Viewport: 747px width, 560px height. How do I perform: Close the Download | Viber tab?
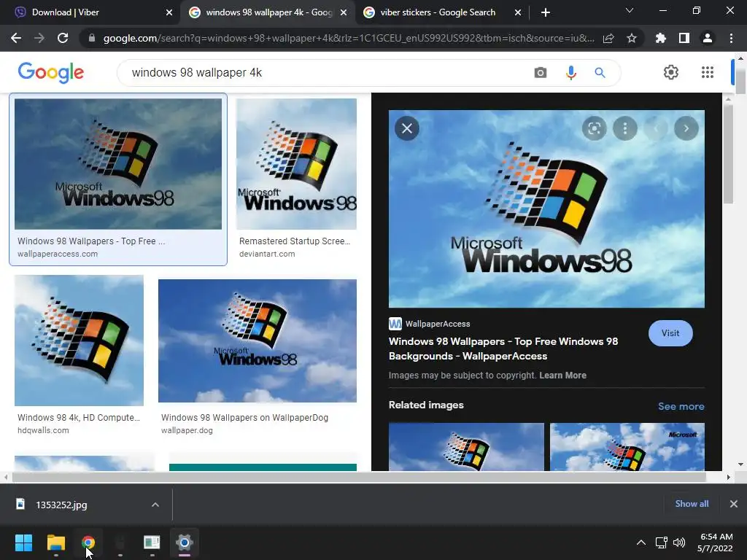pos(169,12)
